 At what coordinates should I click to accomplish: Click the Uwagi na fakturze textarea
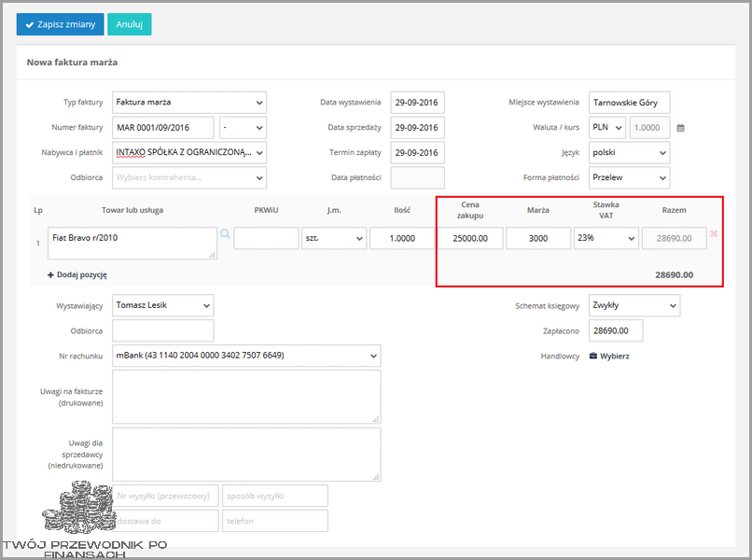(x=246, y=397)
